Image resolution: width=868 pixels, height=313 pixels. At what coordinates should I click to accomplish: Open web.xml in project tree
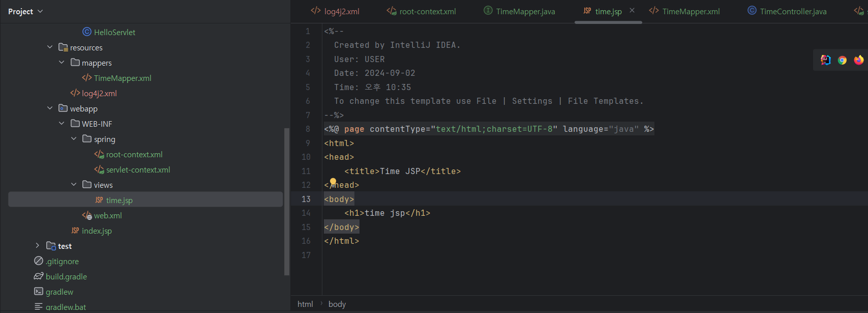[108, 215]
